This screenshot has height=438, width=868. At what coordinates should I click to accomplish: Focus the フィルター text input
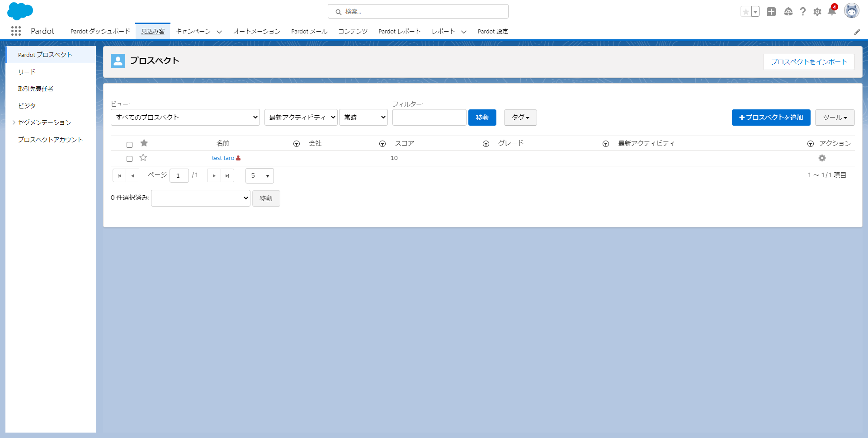(x=429, y=117)
